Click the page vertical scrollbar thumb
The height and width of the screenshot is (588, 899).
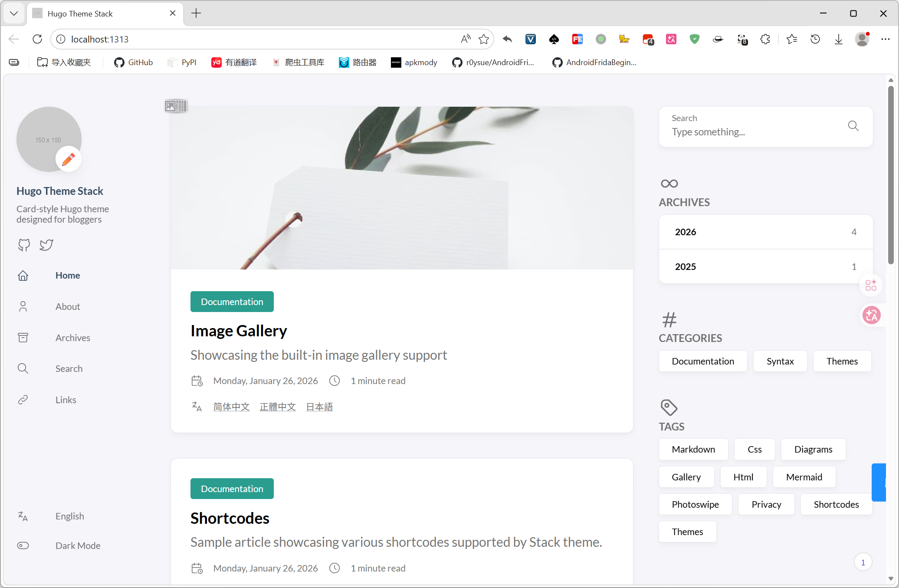(890, 175)
